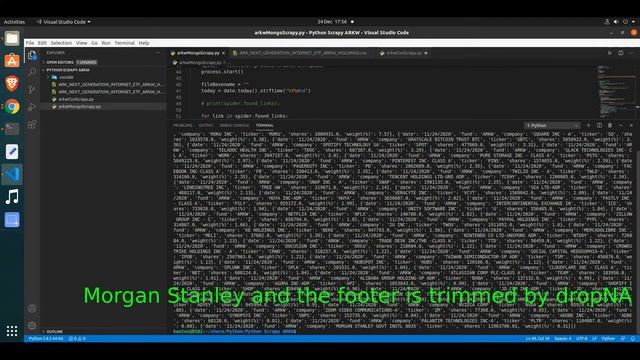Screen dimensions: 640x360
Task: Open the Help menu
Action: pyautogui.click(x=144, y=43)
